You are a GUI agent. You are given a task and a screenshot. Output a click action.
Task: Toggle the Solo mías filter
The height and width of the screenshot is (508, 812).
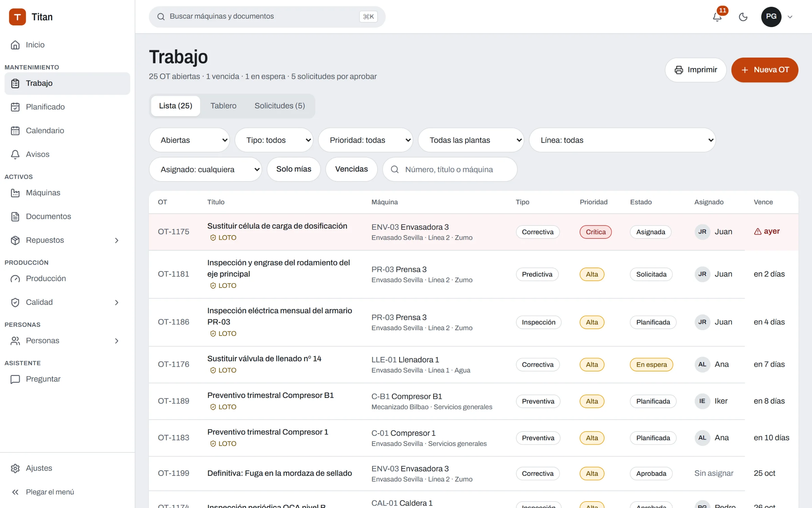coord(294,169)
